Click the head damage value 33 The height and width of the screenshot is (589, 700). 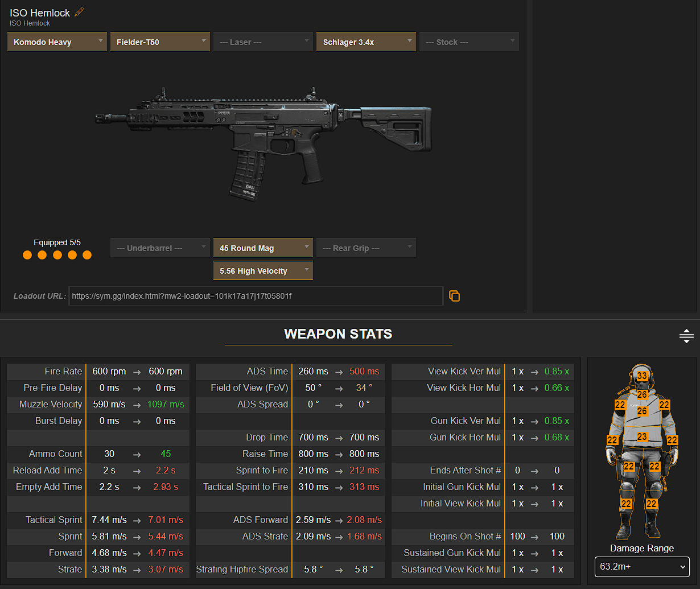(642, 376)
